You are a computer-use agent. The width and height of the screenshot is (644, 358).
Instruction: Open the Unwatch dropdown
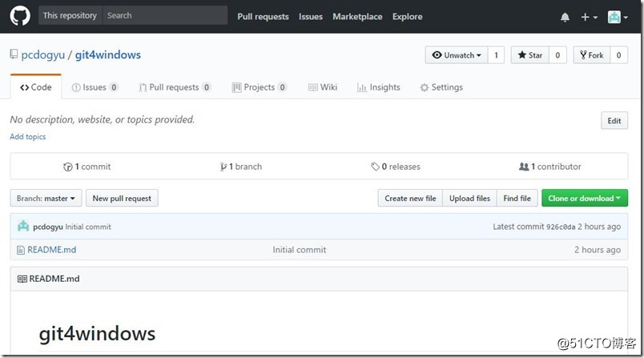[457, 55]
